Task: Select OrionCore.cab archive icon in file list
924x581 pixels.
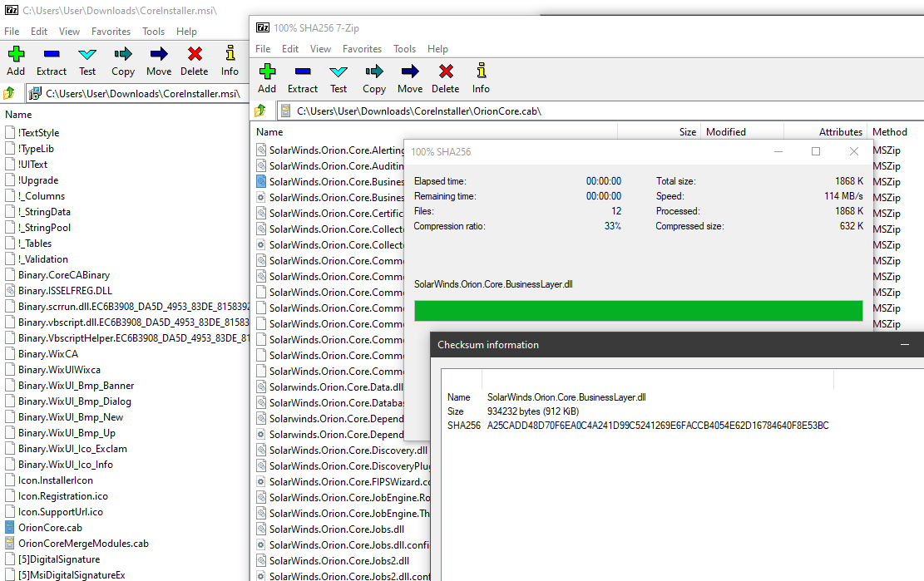Action: (9, 528)
